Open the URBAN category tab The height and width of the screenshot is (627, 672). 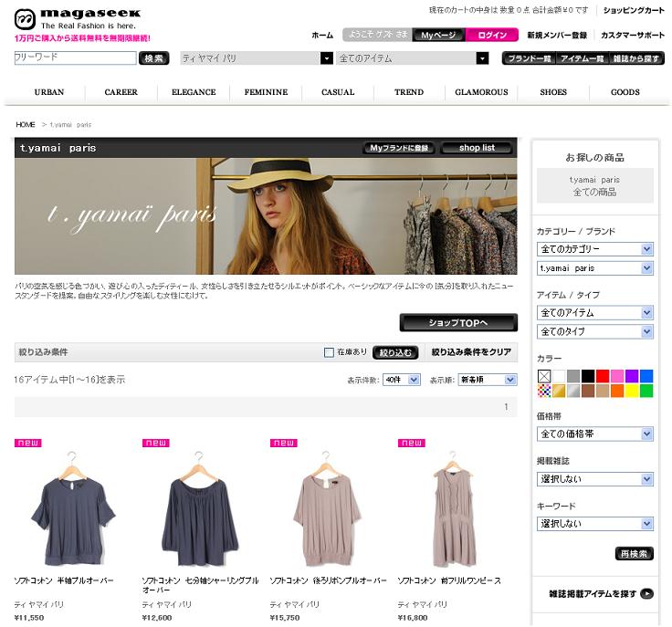(x=49, y=92)
